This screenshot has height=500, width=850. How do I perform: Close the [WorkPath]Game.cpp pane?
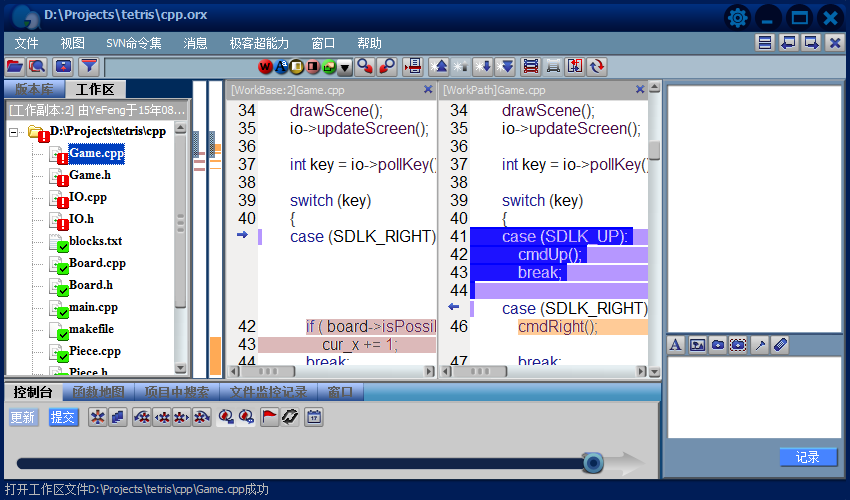click(640, 89)
